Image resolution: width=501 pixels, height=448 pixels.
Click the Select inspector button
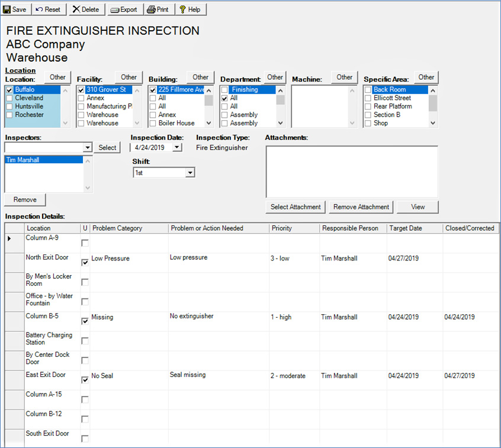coord(107,147)
